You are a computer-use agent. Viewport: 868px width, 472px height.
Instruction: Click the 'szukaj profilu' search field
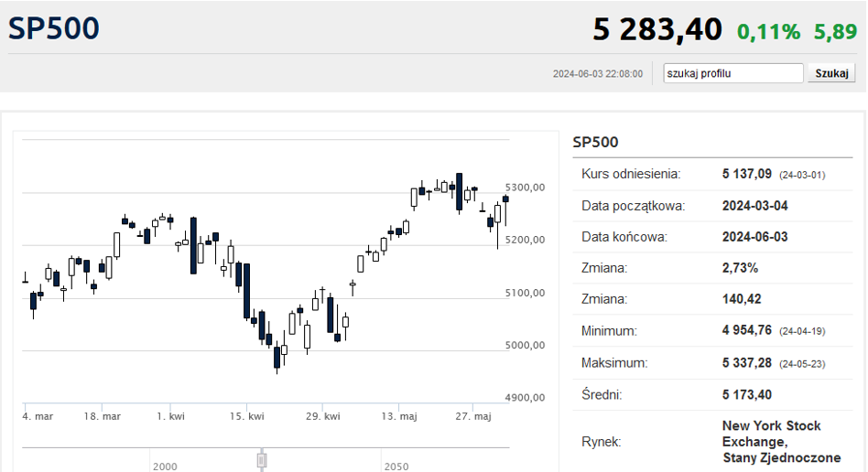732,73
